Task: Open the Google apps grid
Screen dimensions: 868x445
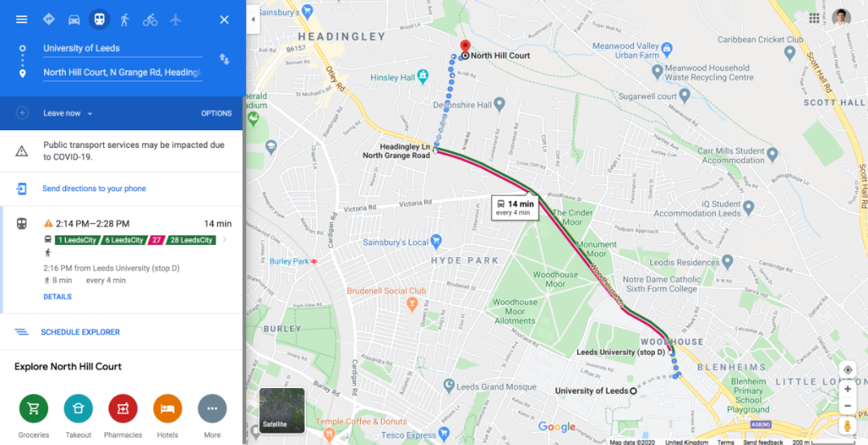Action: (813, 18)
